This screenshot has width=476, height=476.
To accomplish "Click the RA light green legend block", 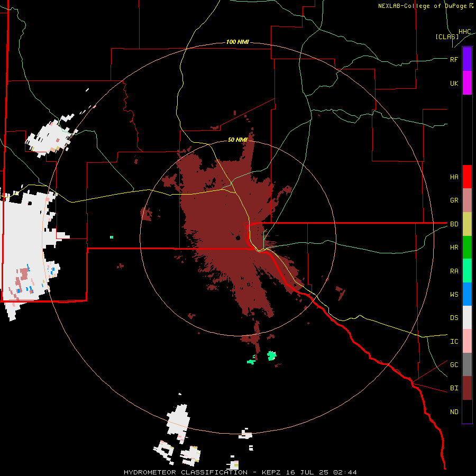I will pyautogui.click(x=467, y=271).
